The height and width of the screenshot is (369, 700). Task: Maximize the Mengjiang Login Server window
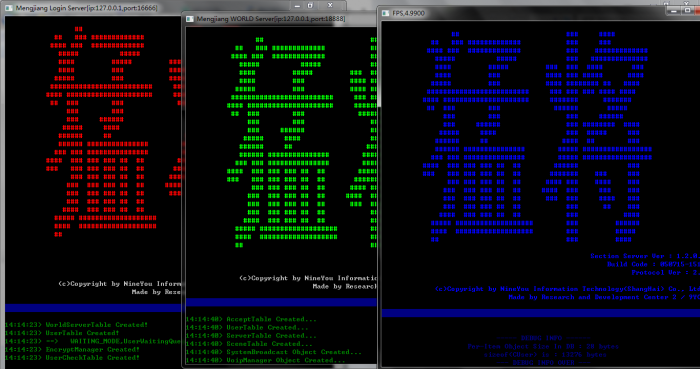[x=310, y=6]
